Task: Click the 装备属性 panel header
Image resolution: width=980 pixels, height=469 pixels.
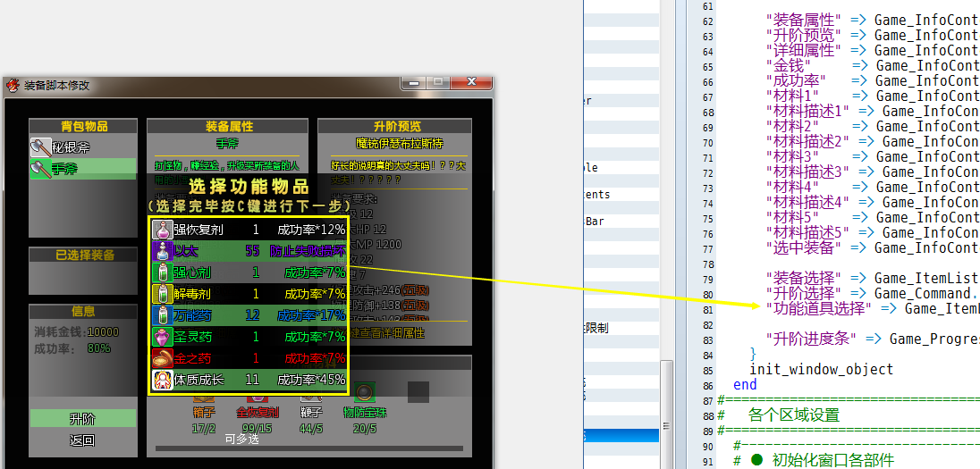Action: tap(227, 126)
